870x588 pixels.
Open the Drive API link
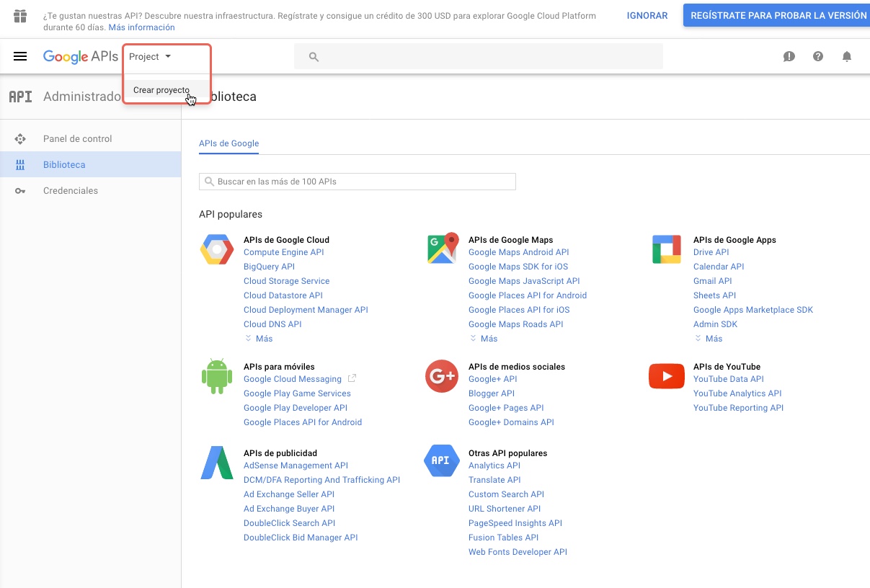tap(711, 252)
